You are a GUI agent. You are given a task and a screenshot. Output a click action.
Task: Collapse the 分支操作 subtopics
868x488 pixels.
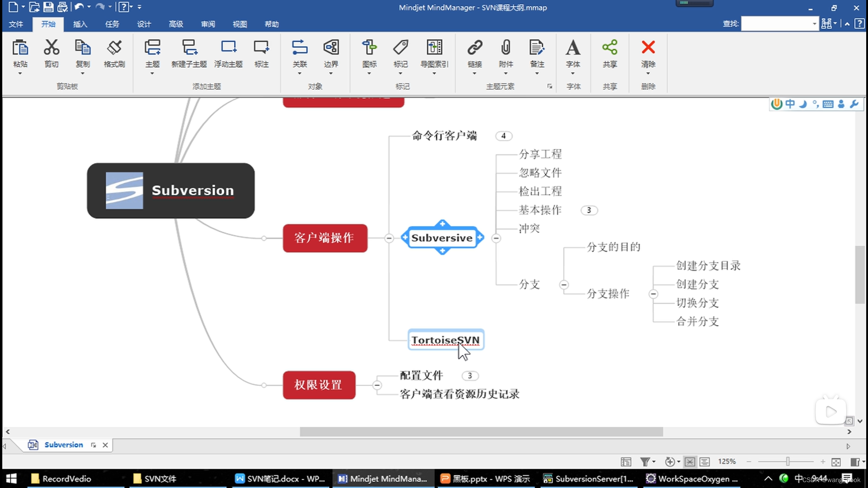coord(653,294)
